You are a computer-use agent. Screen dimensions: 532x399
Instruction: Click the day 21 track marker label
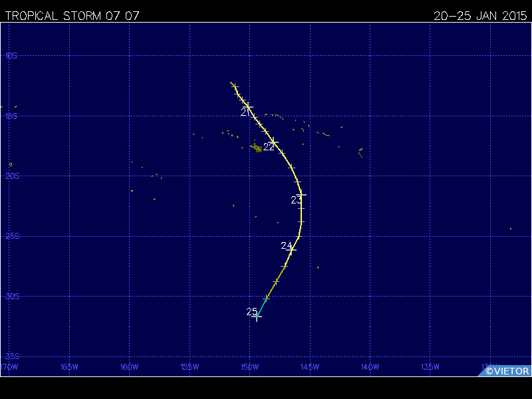click(245, 112)
